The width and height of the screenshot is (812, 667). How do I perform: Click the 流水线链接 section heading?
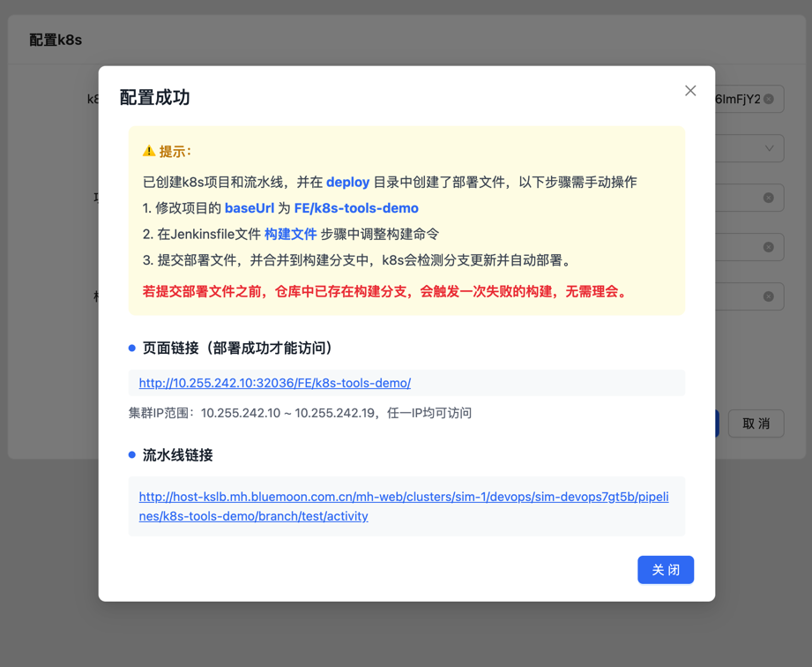pos(177,455)
